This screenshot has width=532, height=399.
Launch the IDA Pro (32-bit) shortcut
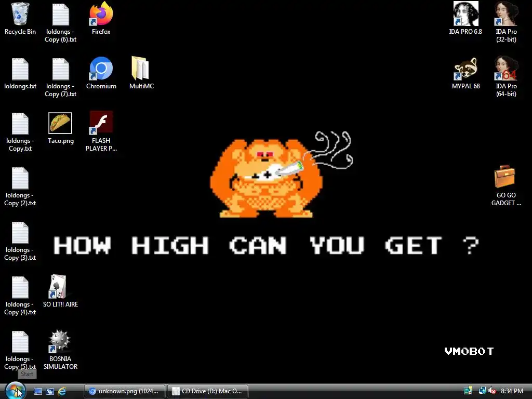506,22
